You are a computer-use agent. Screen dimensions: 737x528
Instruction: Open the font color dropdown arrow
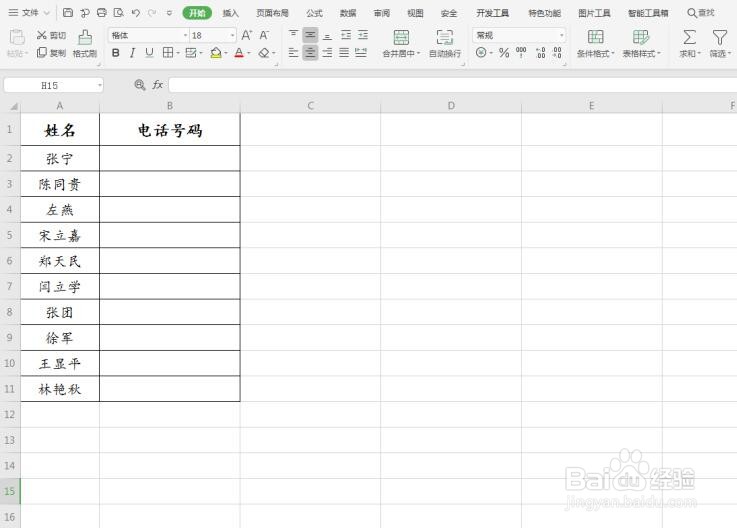point(249,53)
